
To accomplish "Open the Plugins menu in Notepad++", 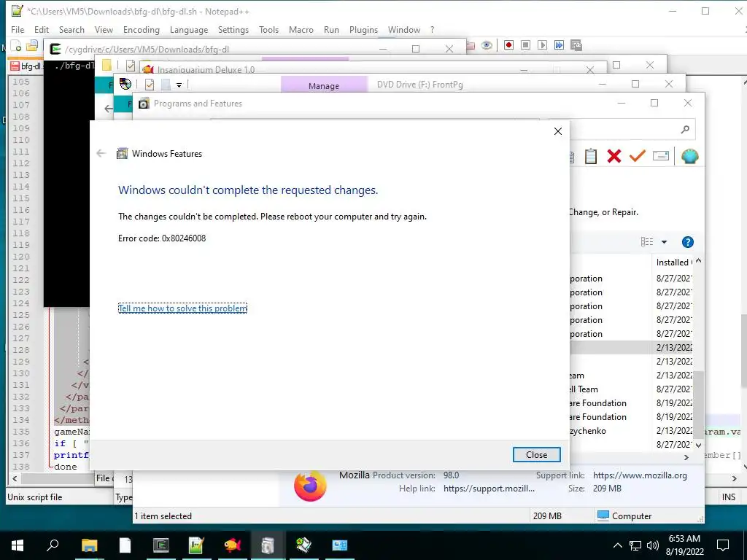I will [363, 29].
